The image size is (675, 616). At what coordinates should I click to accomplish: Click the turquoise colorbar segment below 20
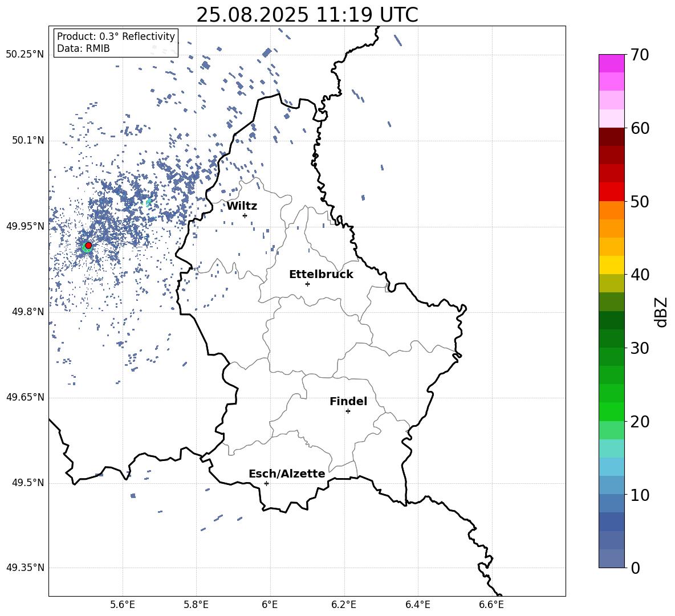coord(611,448)
